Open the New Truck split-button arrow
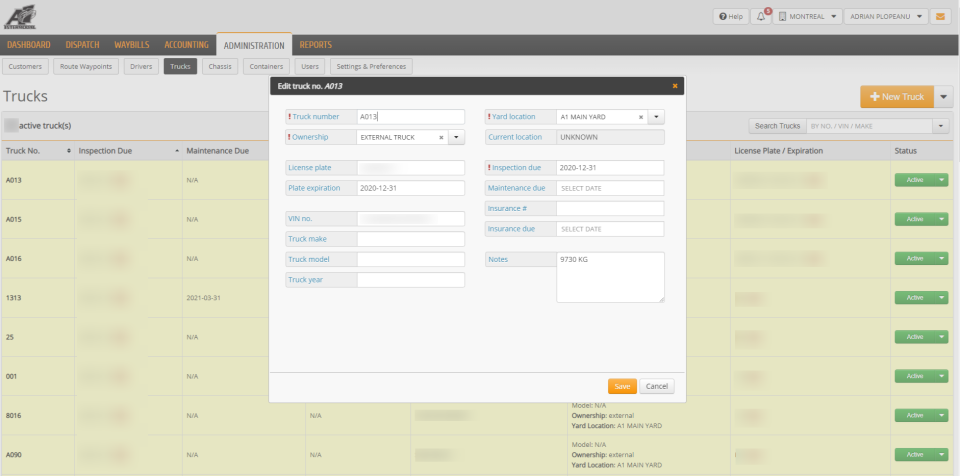Screen dimensions: 960x476 [x=943, y=97]
